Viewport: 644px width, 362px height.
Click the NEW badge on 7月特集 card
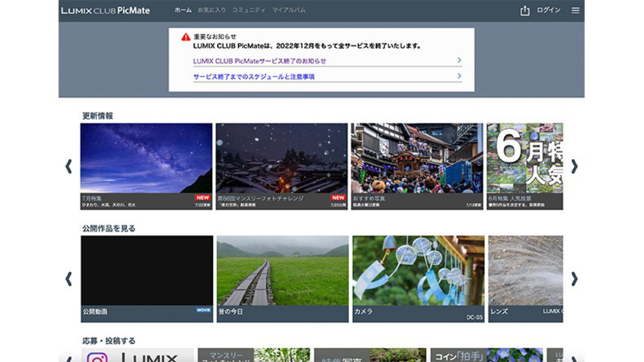coord(203,198)
